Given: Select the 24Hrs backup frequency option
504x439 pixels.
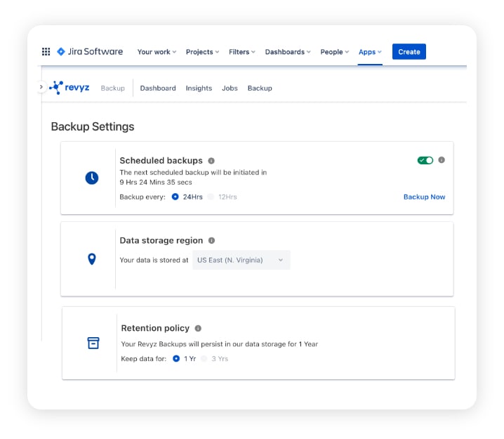Looking at the screenshot, I should (175, 197).
